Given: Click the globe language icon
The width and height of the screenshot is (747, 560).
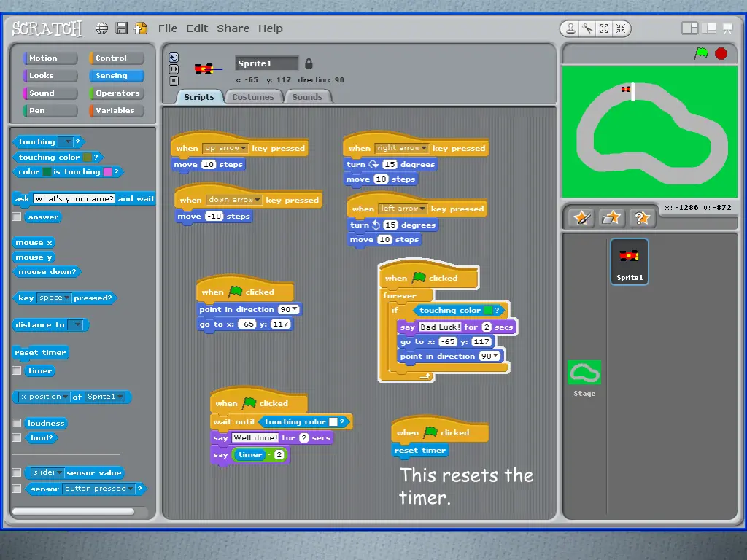Looking at the screenshot, I should coord(101,28).
